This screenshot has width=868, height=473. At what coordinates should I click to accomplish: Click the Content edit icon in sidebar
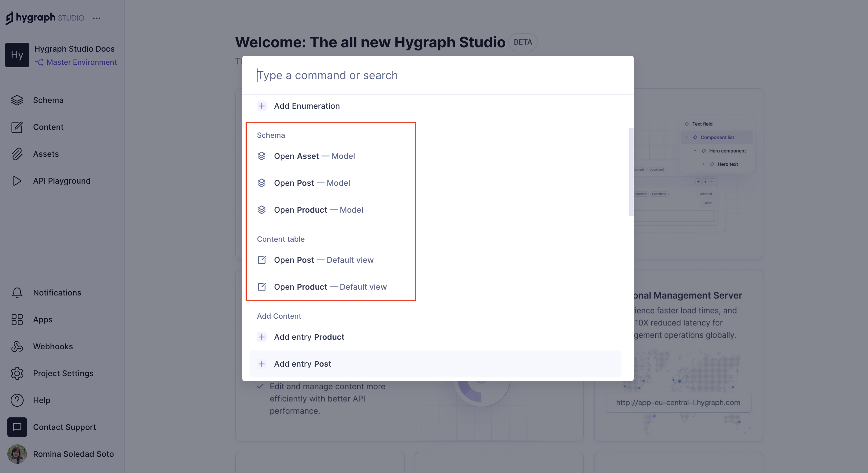pyautogui.click(x=17, y=127)
